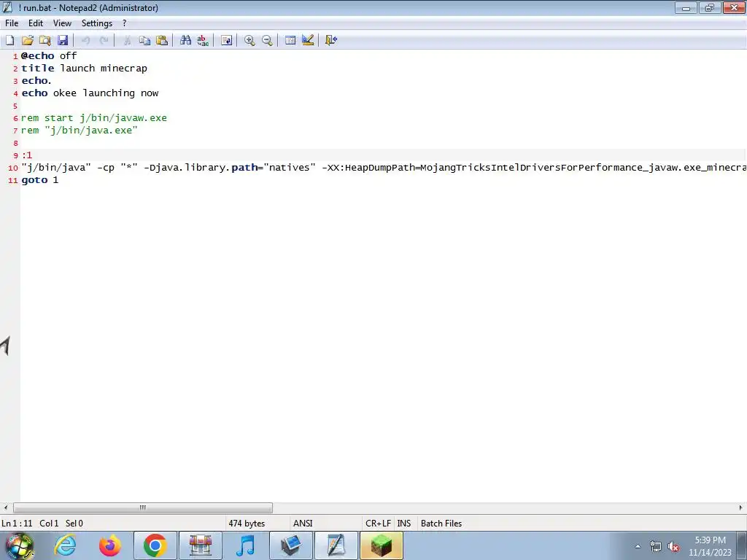Click the muted volume tray icon
This screenshot has height=560, width=747.
673,547
